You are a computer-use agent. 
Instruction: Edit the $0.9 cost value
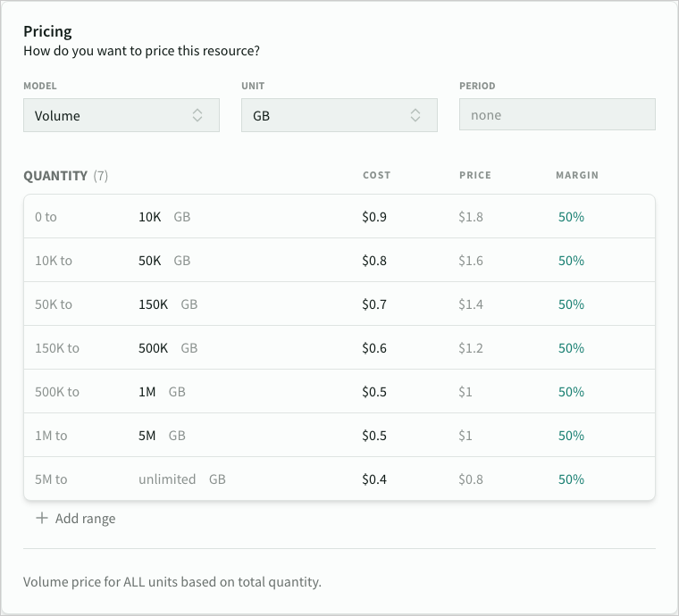(x=374, y=217)
